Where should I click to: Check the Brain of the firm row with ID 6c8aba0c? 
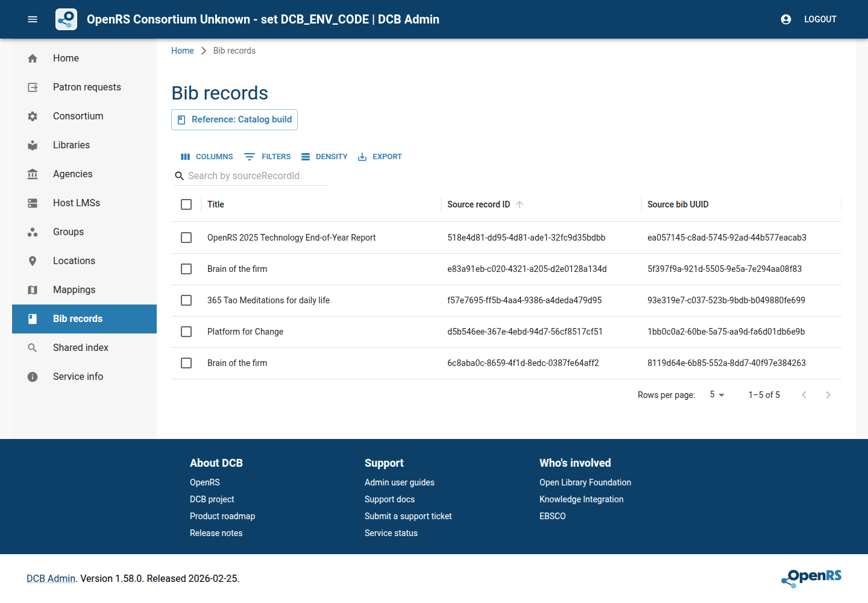pyautogui.click(x=186, y=363)
